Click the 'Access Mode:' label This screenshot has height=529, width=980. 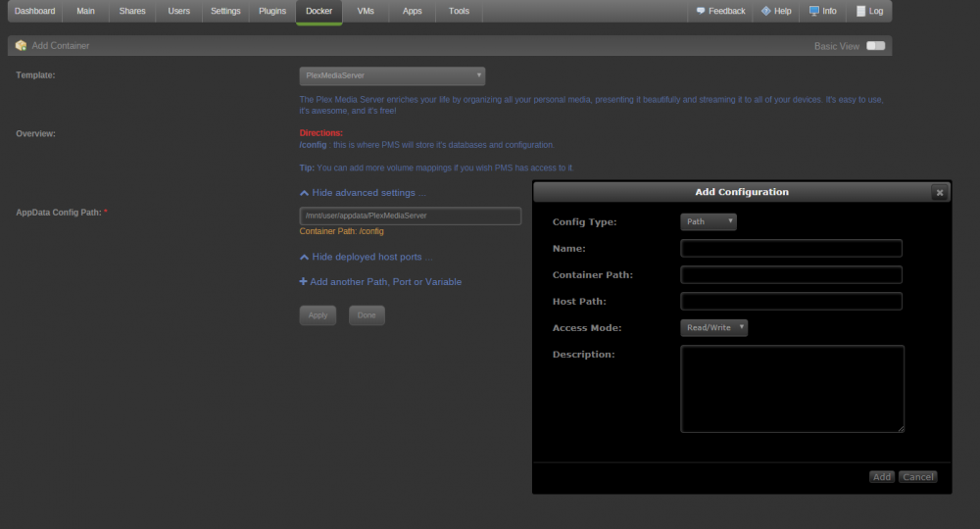(587, 328)
